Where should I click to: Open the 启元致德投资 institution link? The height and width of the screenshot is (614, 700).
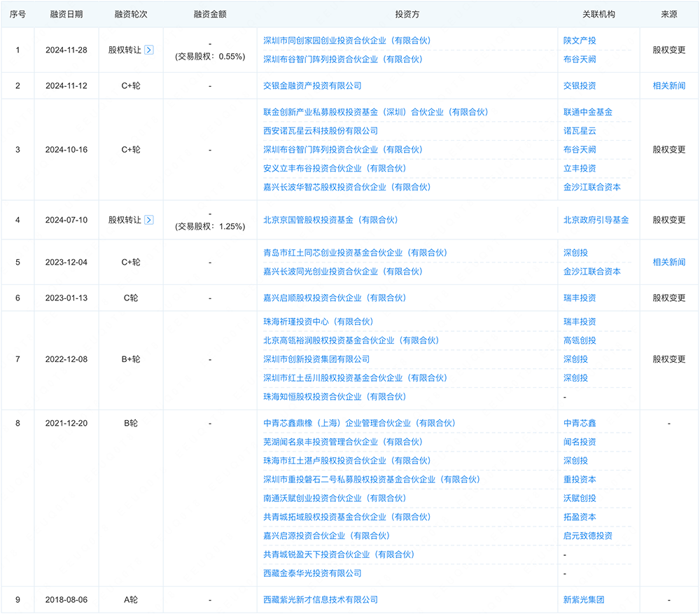tap(588, 536)
